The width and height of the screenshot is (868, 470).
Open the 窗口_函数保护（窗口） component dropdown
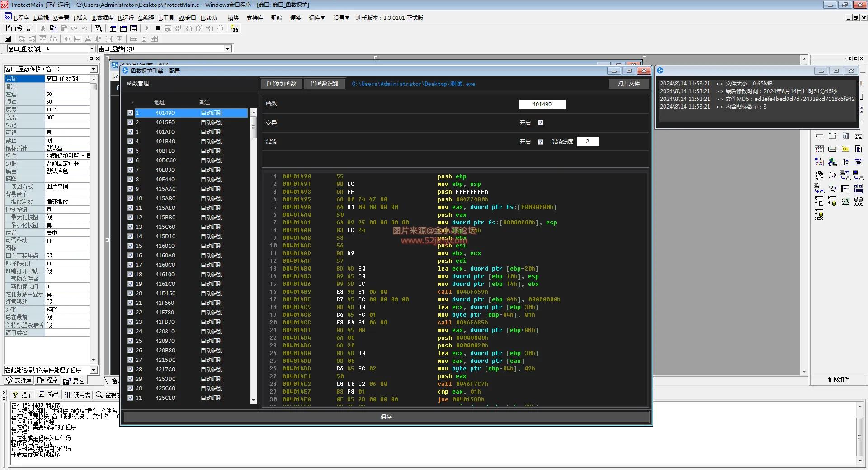click(x=94, y=69)
